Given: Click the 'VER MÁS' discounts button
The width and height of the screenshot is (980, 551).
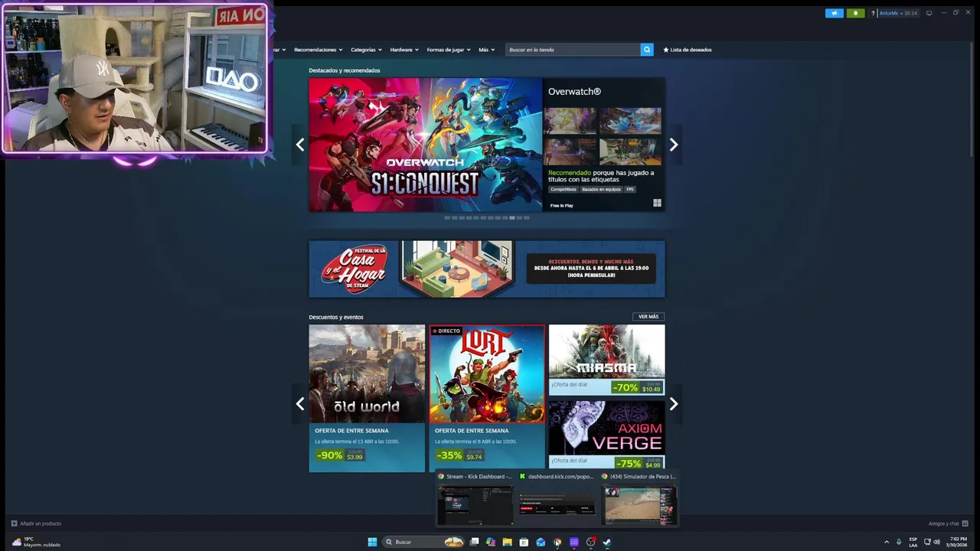Looking at the screenshot, I should [x=648, y=317].
